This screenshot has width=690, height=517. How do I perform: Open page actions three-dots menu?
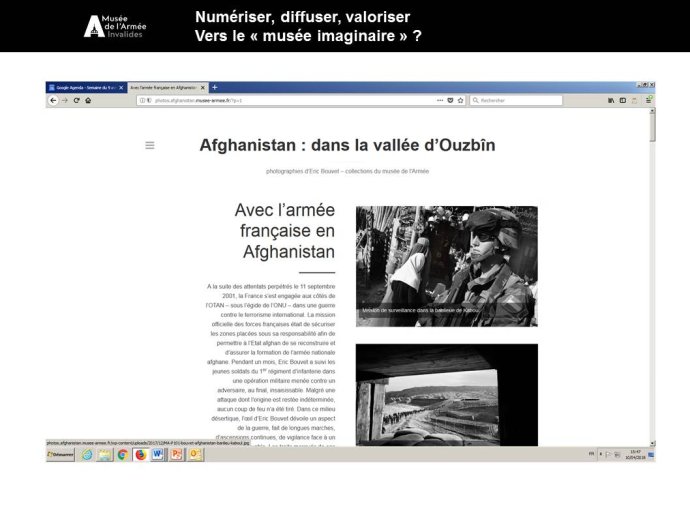pos(440,100)
